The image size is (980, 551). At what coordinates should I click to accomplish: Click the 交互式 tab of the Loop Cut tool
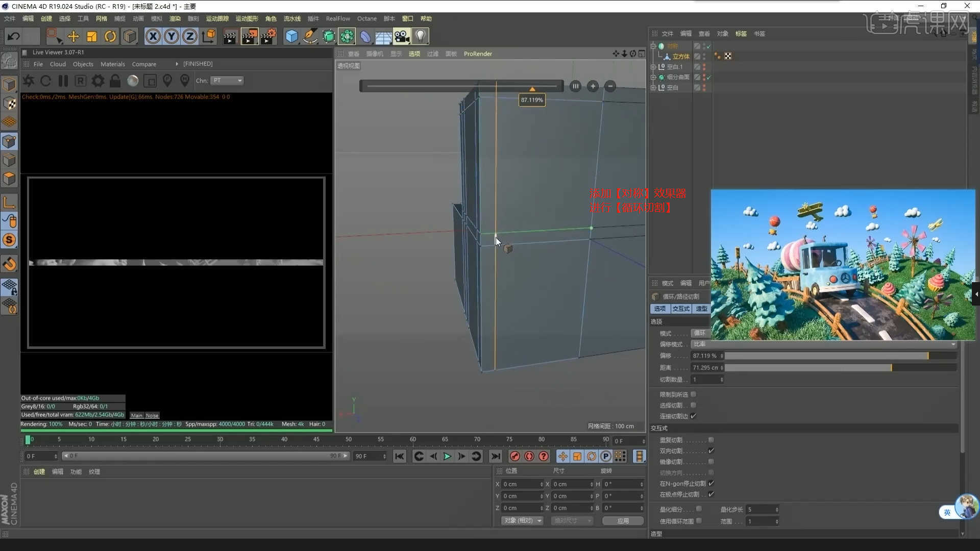[x=681, y=309]
